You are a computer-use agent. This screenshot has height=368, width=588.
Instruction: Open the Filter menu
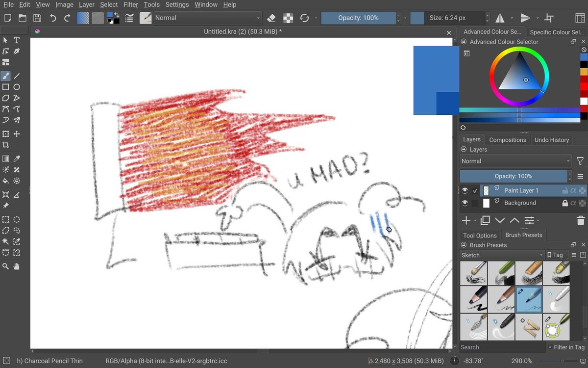coord(131,5)
